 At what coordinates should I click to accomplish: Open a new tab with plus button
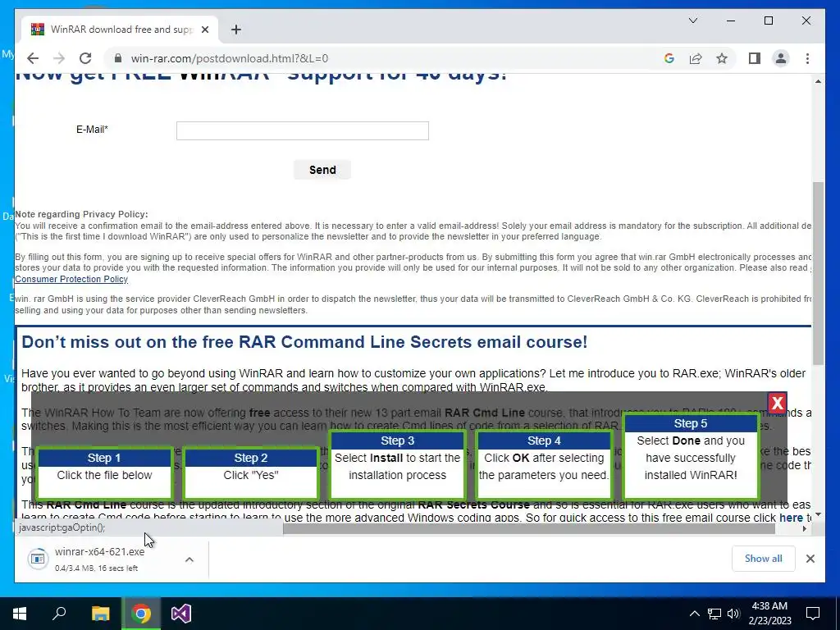click(236, 30)
